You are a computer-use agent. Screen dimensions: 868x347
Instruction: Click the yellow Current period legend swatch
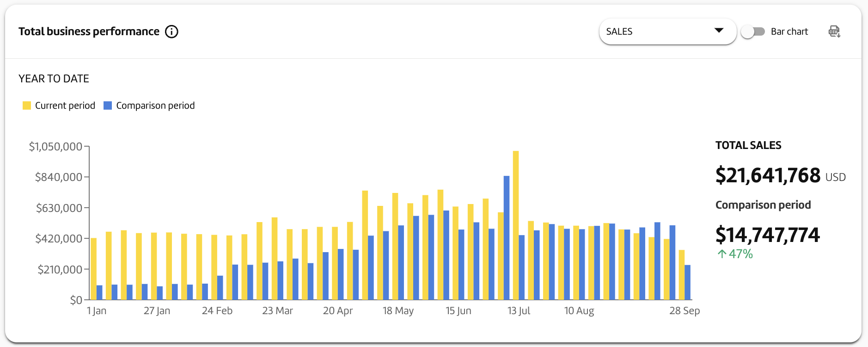pos(27,105)
